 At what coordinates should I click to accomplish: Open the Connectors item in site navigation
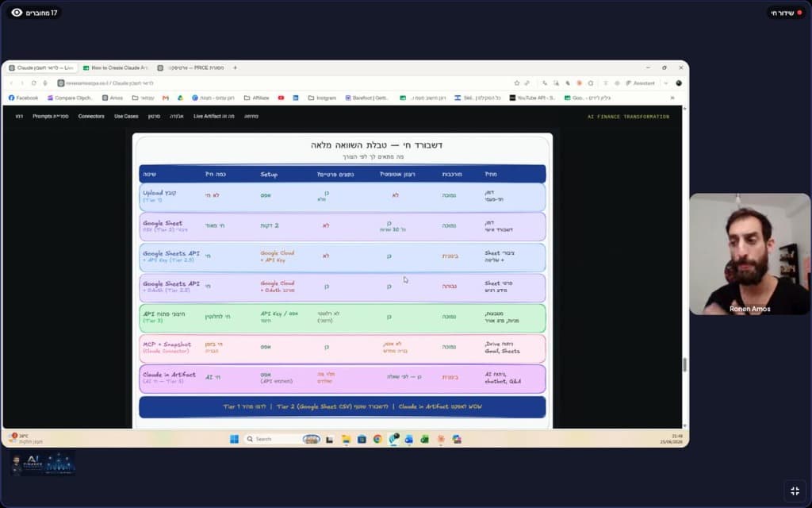click(x=91, y=116)
